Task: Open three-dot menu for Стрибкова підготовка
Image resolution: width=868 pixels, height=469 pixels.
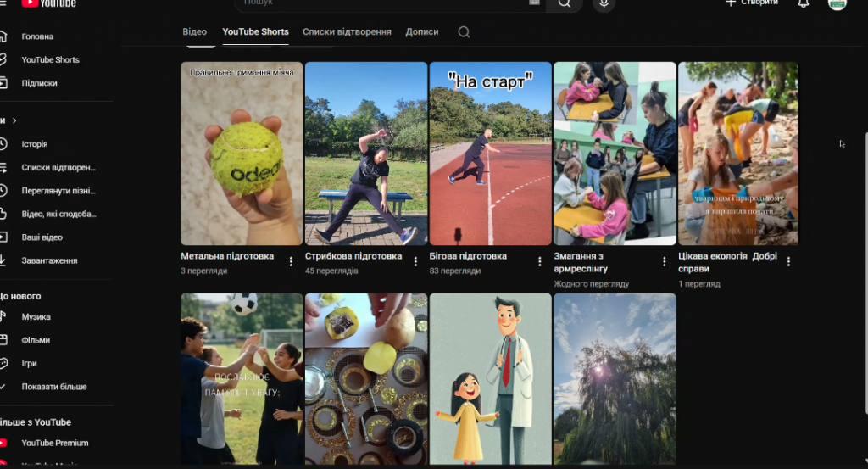Action: pyautogui.click(x=415, y=261)
